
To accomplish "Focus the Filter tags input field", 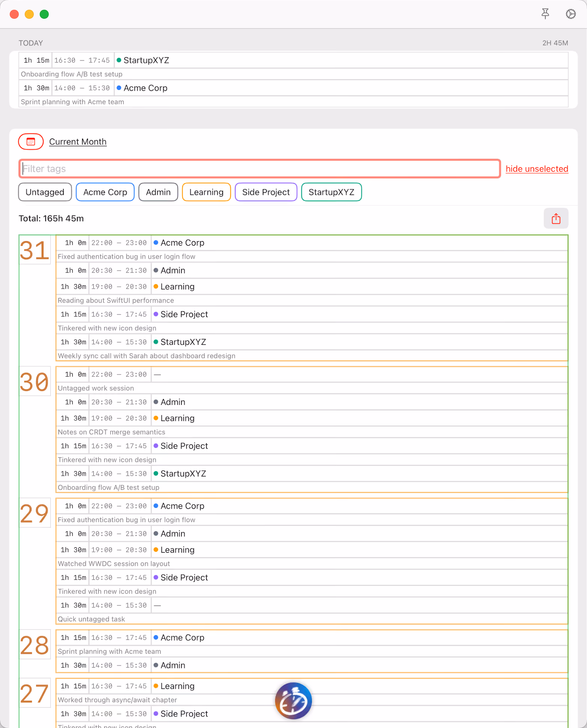I will pyautogui.click(x=260, y=169).
